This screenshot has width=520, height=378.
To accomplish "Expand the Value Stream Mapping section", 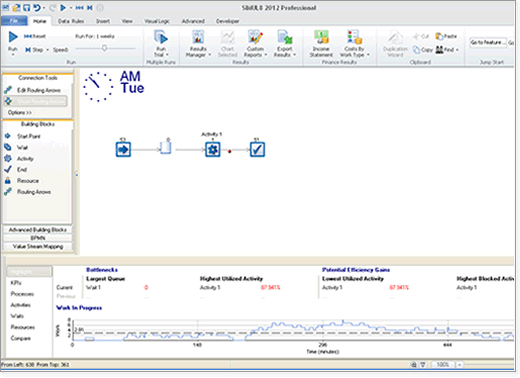I will tap(38, 247).
